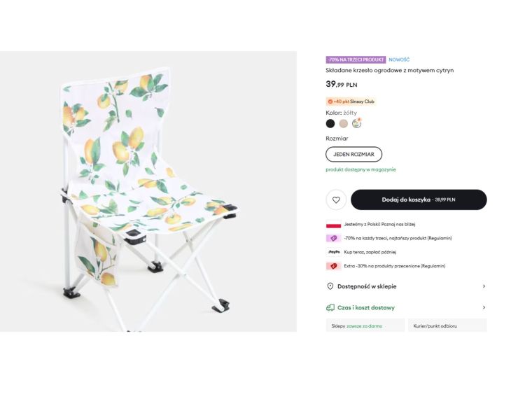532x399 pixels.
Task: Click the location pin icon for store availability
Action: click(330, 286)
